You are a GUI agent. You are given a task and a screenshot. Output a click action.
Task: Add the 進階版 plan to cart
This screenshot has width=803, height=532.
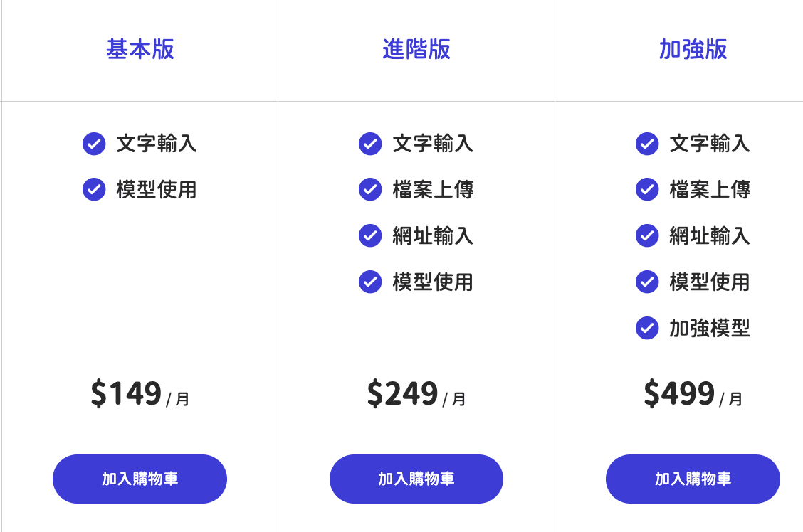coord(416,479)
